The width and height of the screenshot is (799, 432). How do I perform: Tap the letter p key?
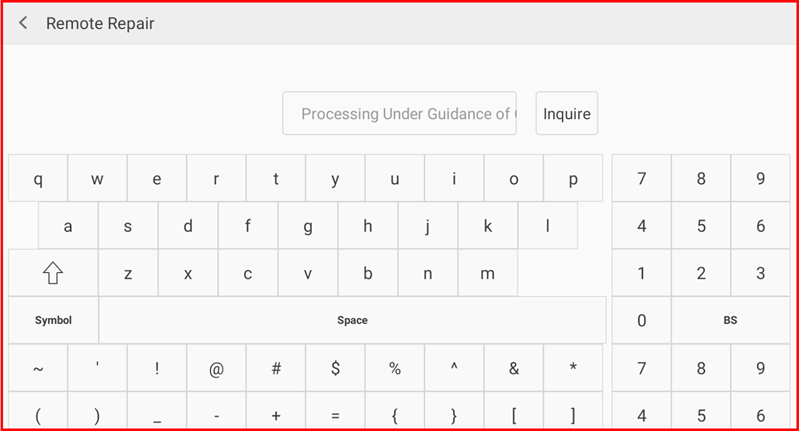[573, 179]
